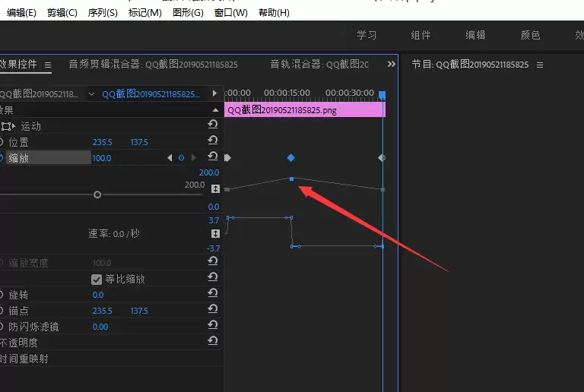
Task: Edit the 旋转 value 0.0
Action: click(98, 295)
